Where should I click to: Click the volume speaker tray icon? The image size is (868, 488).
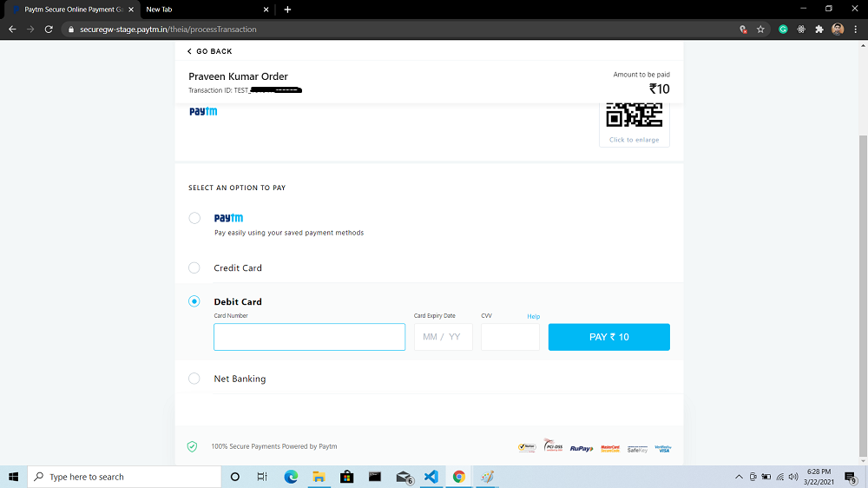793,477
